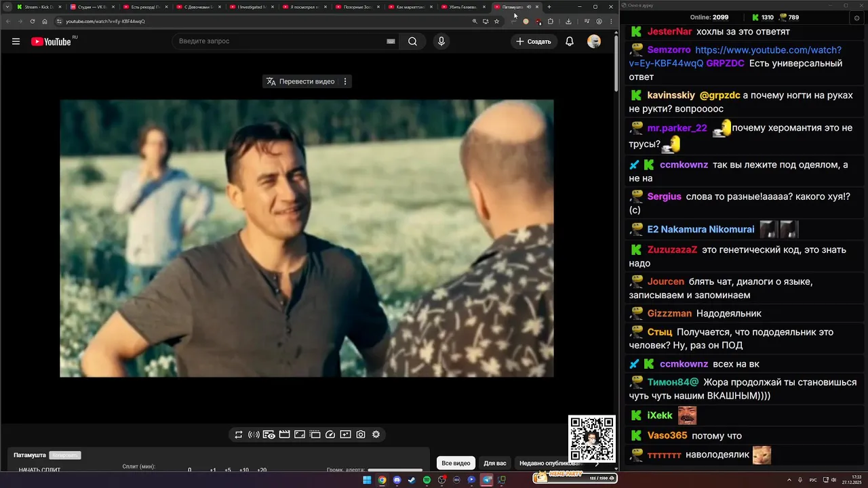Image resolution: width=868 pixels, height=488 pixels.
Task: Click the resize-frame icon in player toolbar
Action: click(300, 434)
